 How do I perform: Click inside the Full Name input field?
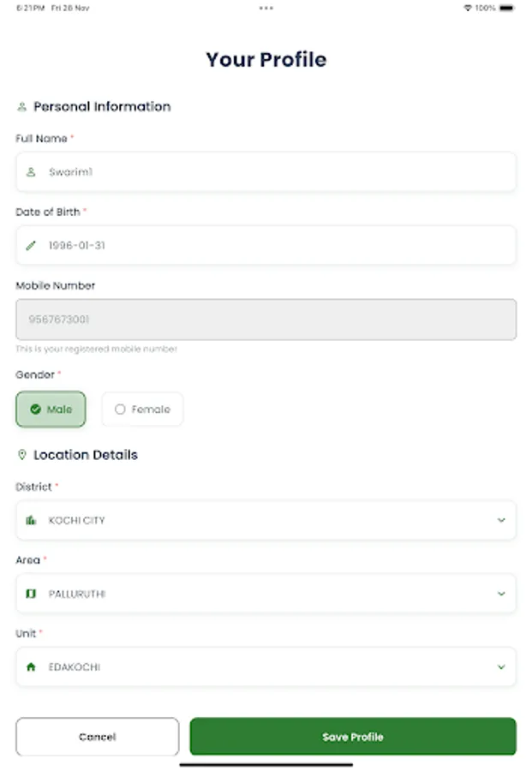point(266,170)
